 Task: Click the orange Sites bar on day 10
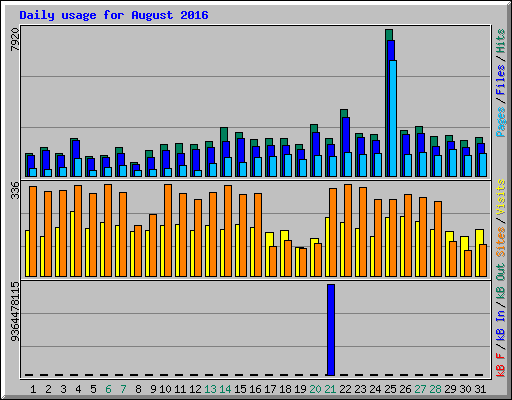click(x=168, y=231)
